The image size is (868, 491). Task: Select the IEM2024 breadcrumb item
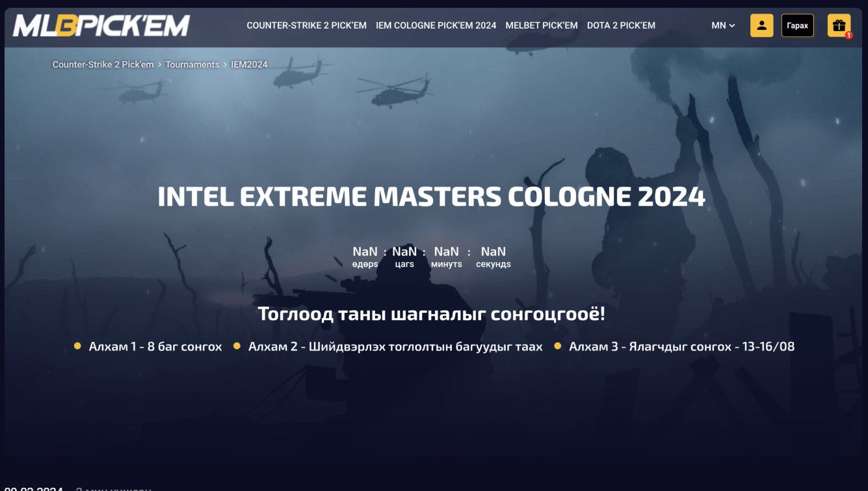pos(249,64)
